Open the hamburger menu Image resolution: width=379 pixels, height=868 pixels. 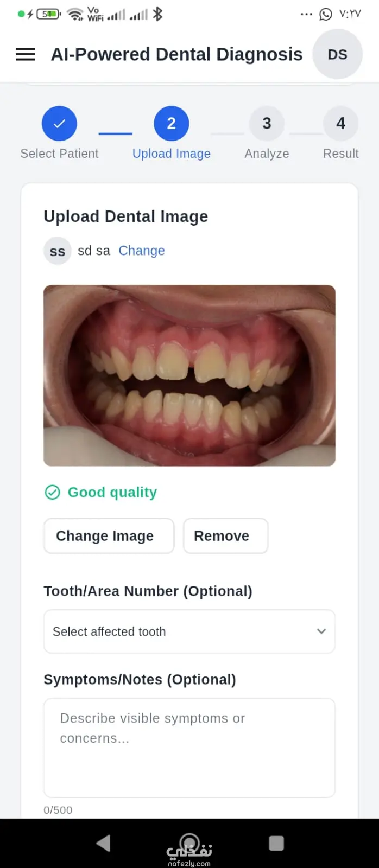click(25, 54)
